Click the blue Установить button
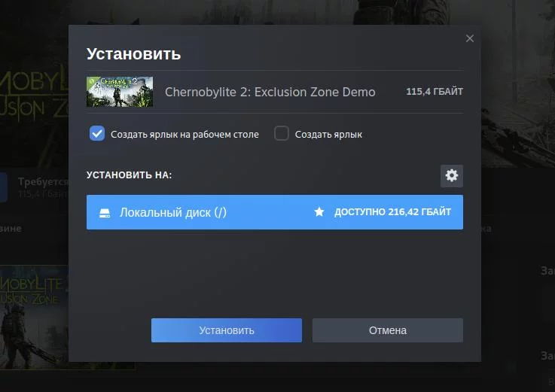This screenshot has height=392, width=555. point(227,330)
